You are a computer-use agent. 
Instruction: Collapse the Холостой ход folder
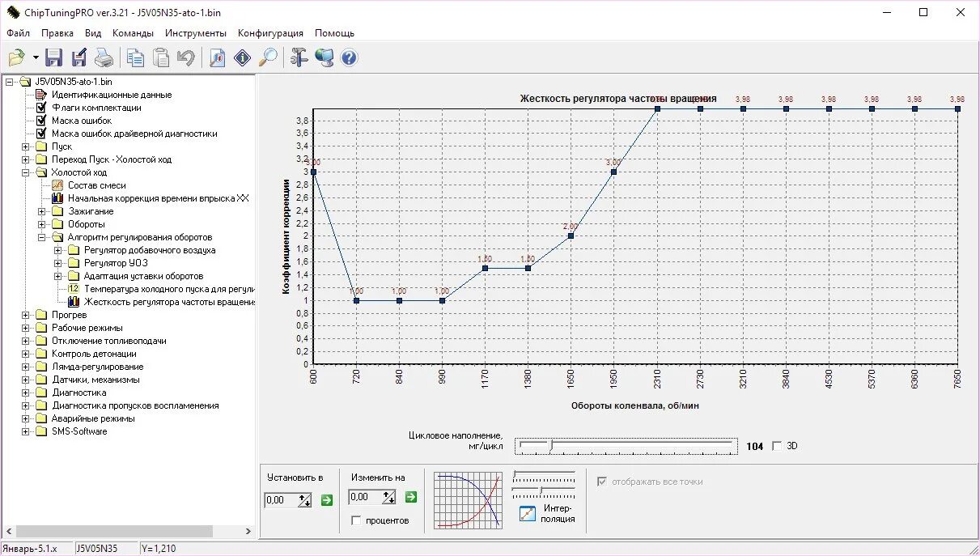(26, 172)
